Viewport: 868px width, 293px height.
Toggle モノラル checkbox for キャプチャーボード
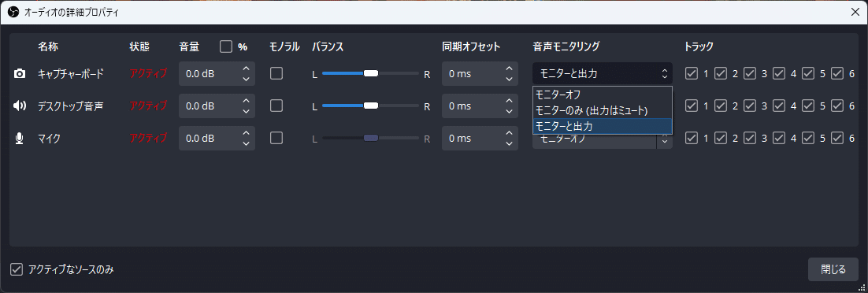point(276,74)
